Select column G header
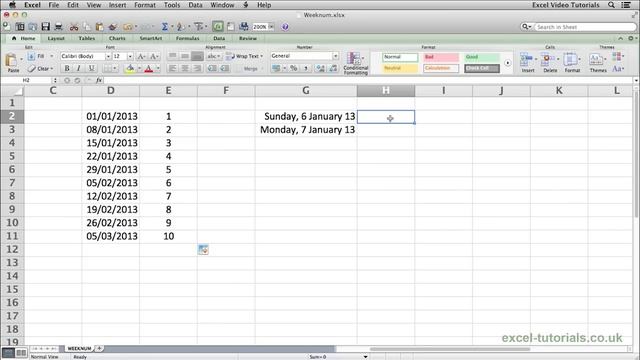Screen dimensions: 640x360 click(306, 91)
